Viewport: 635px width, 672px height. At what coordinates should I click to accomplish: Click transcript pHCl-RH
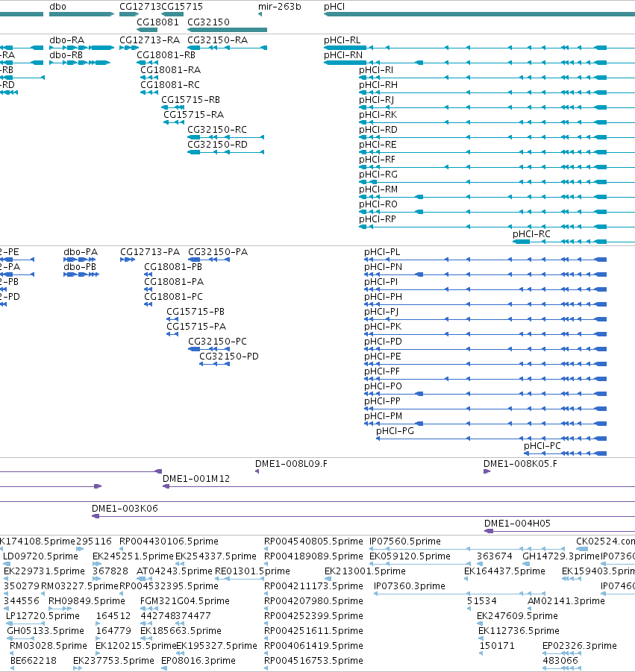pyautogui.click(x=378, y=85)
